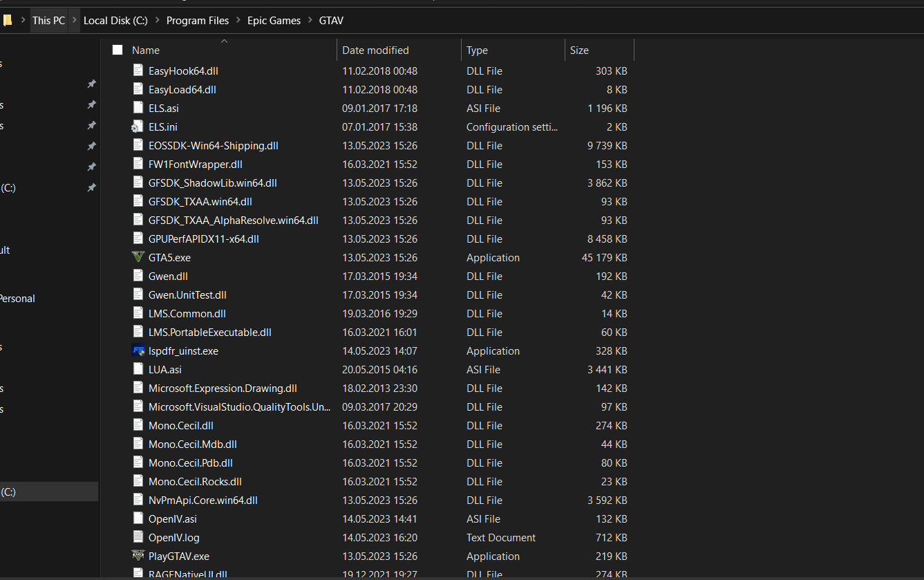The width and height of the screenshot is (924, 580).
Task: Click the GFSDK_TXAA.win64.dll file icon
Action: (x=138, y=201)
